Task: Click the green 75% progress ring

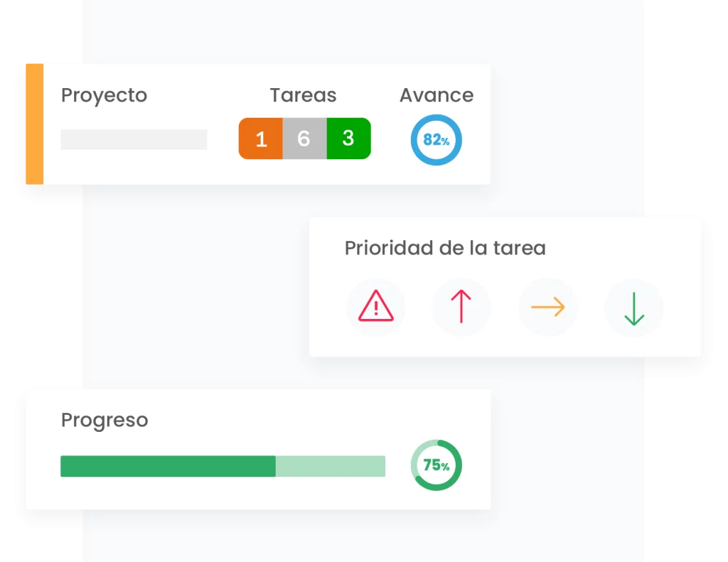Action: coord(436,465)
